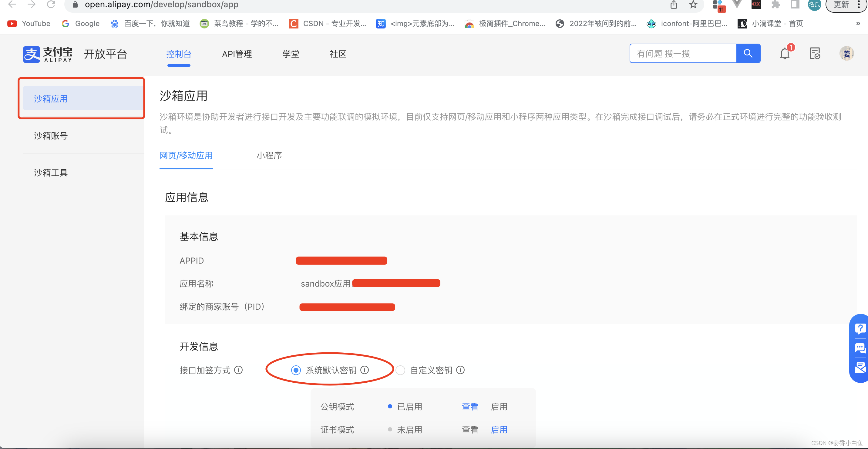The image size is (868, 449).
Task: Toggle the browser side panel icon
Action: click(795, 4)
